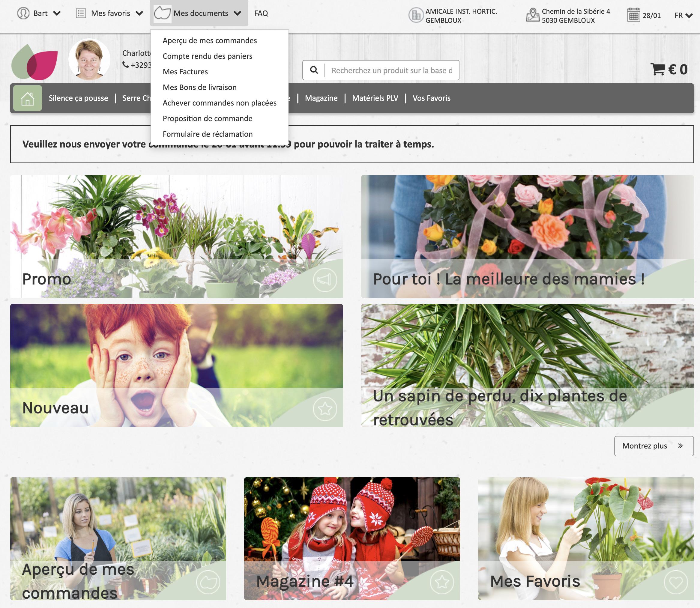Go to the home page icon
The image size is (700, 608).
point(28,98)
